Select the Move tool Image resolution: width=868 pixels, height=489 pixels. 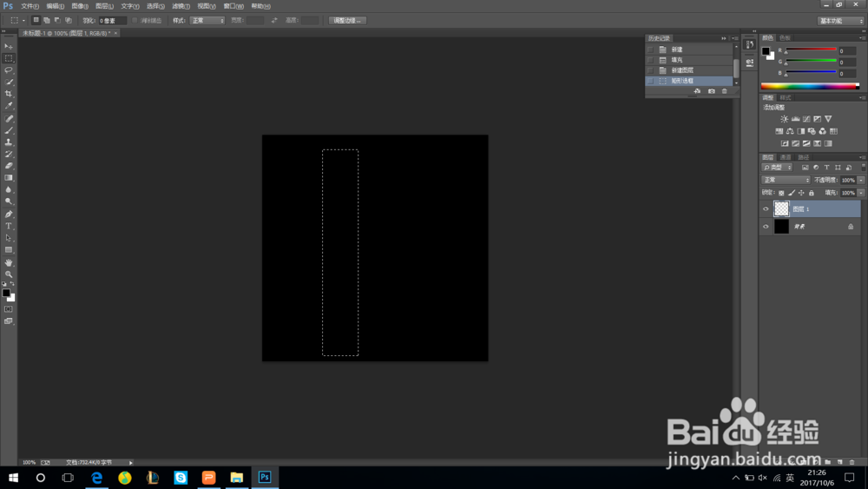coord(9,47)
